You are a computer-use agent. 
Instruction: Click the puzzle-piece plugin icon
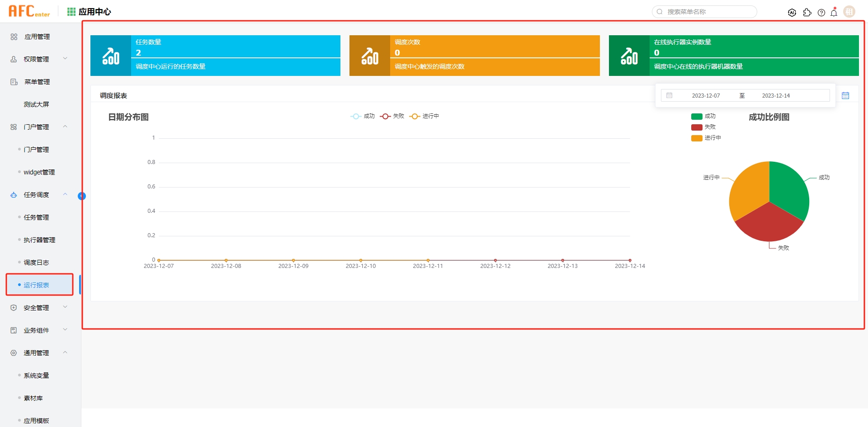[807, 13]
